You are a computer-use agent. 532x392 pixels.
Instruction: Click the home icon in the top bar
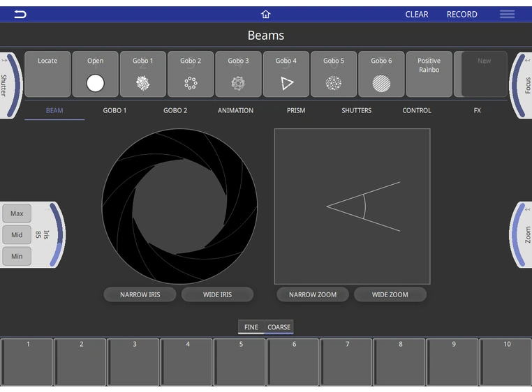coord(265,14)
